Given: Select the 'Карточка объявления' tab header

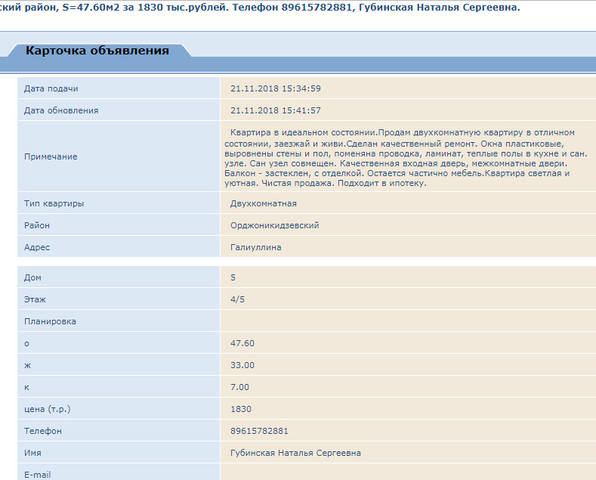Looking at the screenshot, I should pos(97,51).
